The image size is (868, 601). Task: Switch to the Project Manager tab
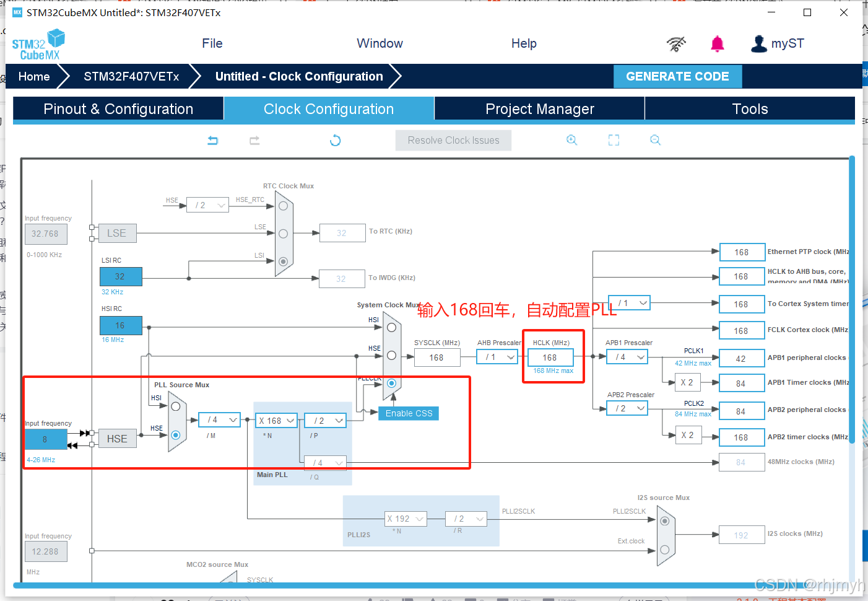(539, 108)
